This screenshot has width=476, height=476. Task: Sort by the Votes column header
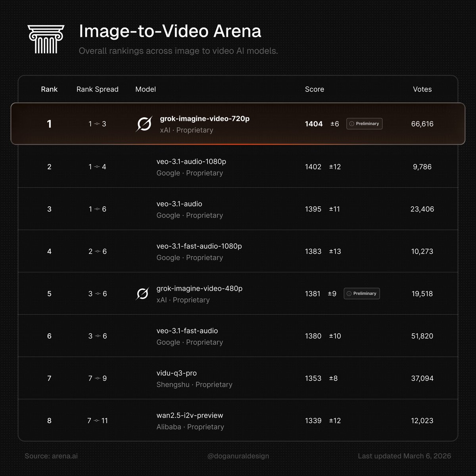(x=422, y=89)
